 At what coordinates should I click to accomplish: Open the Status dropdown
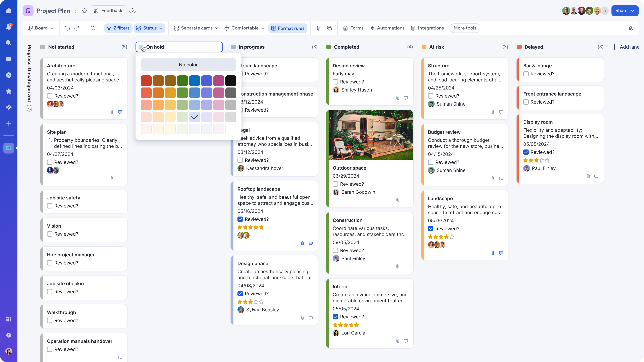click(149, 28)
